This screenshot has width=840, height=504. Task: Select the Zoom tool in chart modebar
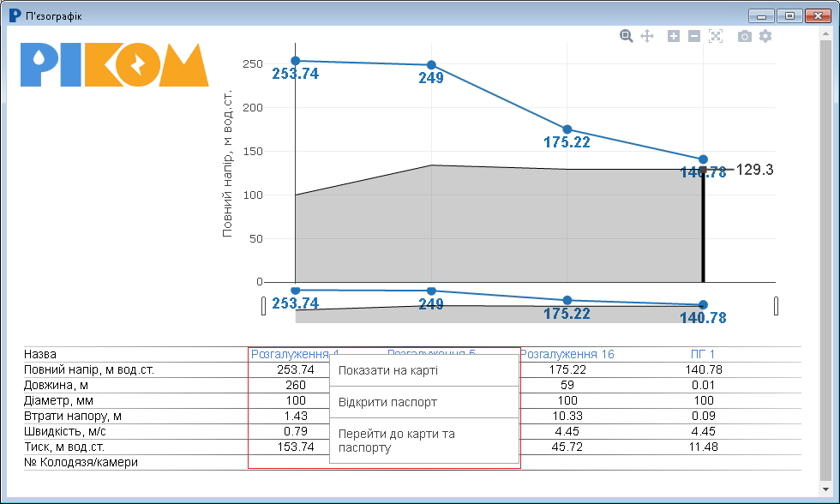pyautogui.click(x=627, y=36)
